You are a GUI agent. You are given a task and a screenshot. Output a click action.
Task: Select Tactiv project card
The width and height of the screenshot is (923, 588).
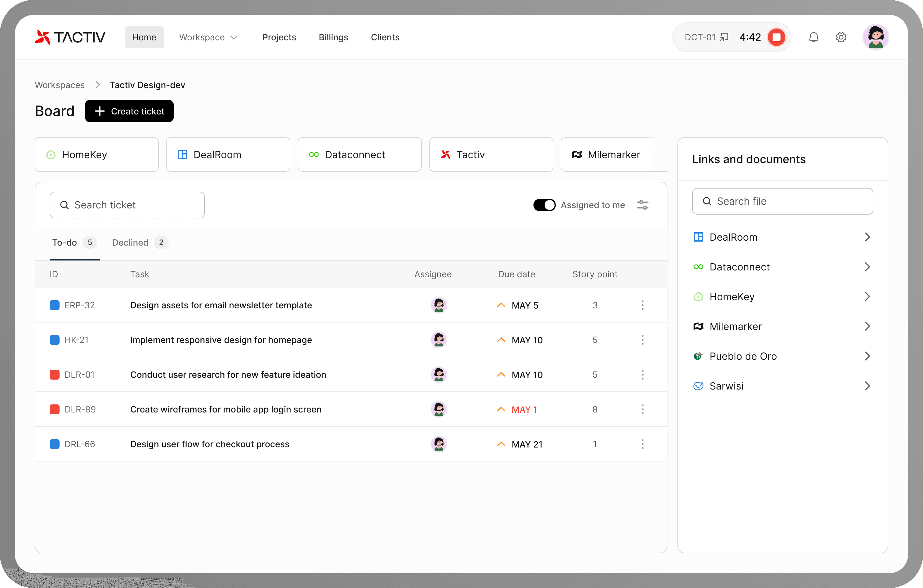tap(491, 154)
